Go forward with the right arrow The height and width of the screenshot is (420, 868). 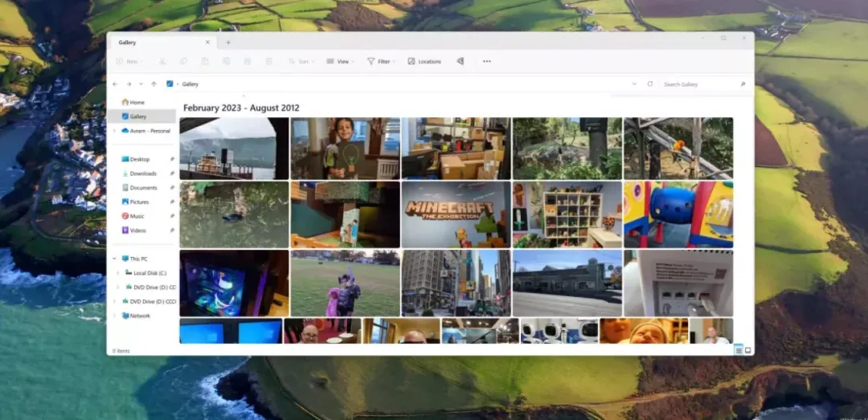point(129,84)
